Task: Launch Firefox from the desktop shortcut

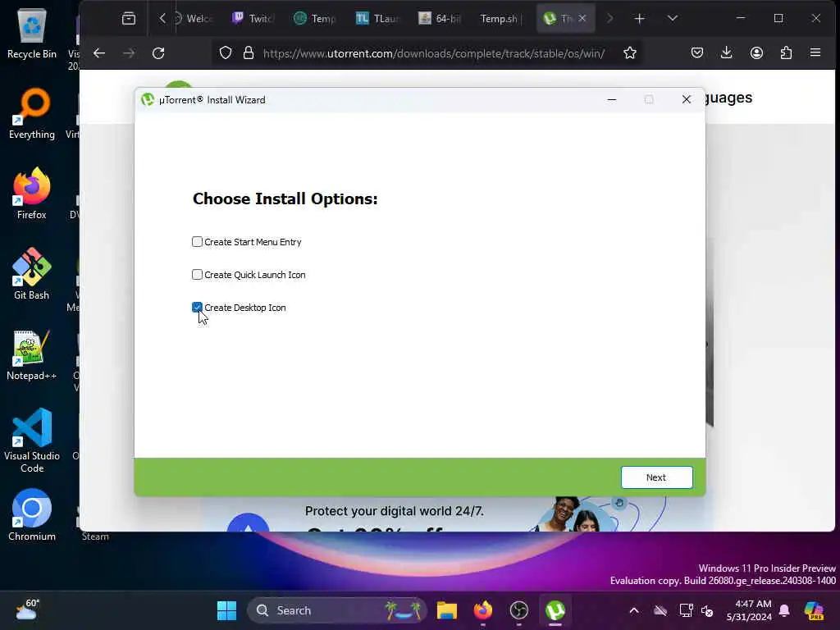Action: click(32, 194)
